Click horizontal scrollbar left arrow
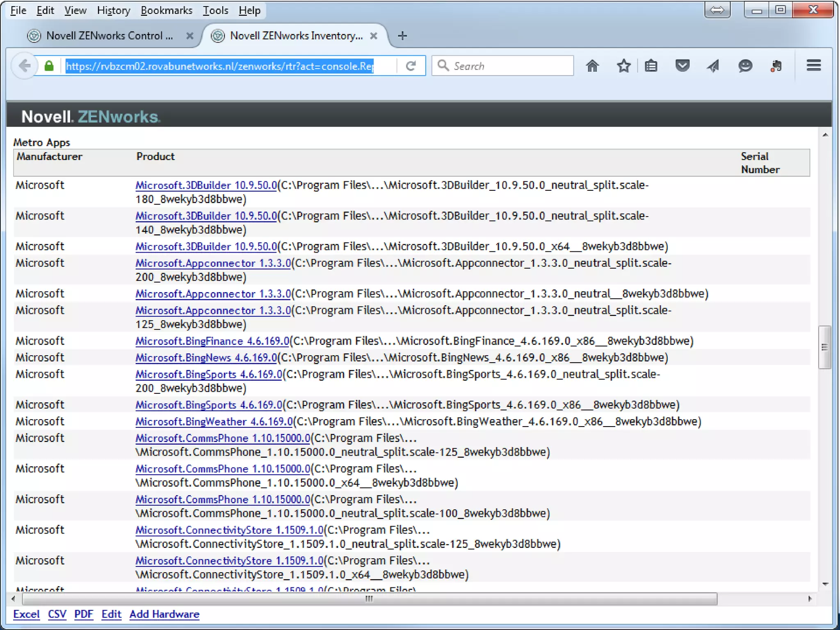Screen dimensions: 840x630 (x=14, y=599)
